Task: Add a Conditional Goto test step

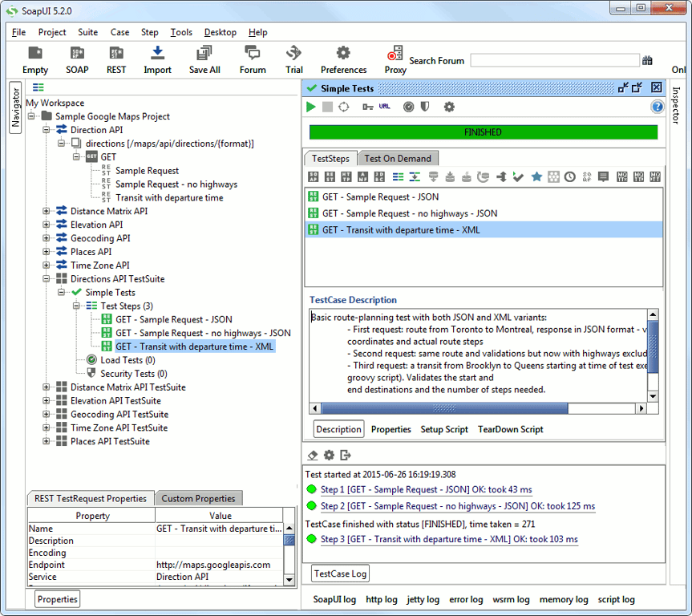Action: pyautogui.click(x=501, y=177)
